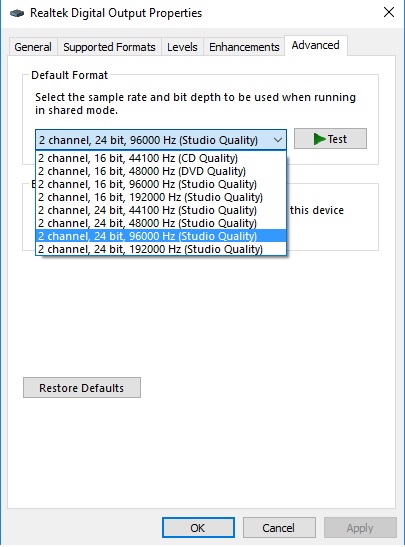Click Restore Defaults button
405x547 pixels.
click(82, 388)
